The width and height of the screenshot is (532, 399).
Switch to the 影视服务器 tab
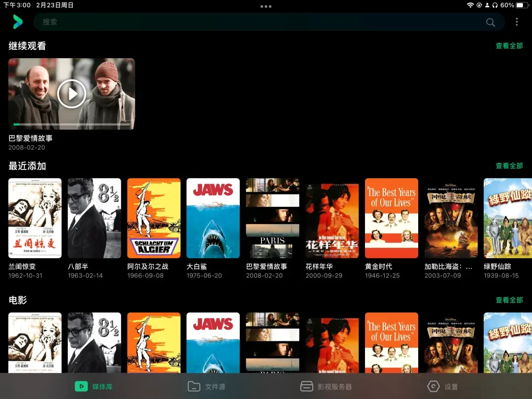coord(326,387)
